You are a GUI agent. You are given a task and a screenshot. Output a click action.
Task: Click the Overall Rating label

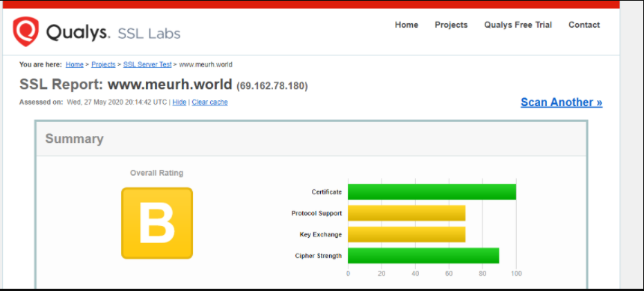pyautogui.click(x=156, y=173)
